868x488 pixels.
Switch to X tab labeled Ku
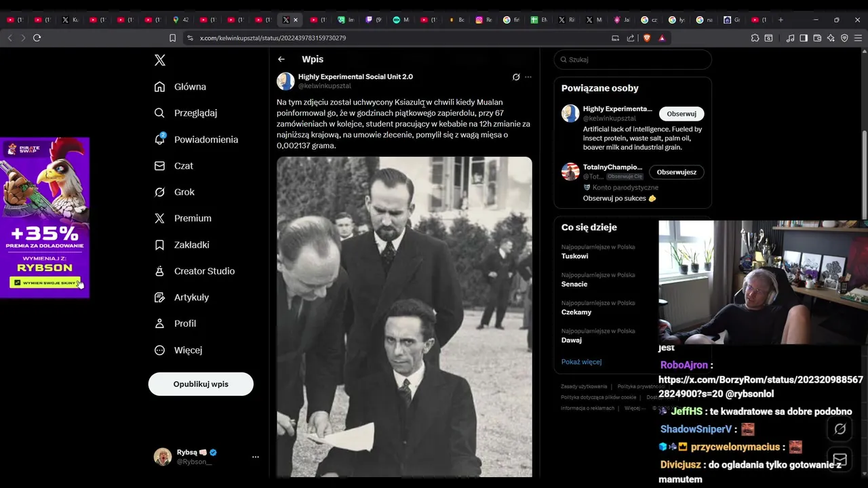[x=70, y=20]
